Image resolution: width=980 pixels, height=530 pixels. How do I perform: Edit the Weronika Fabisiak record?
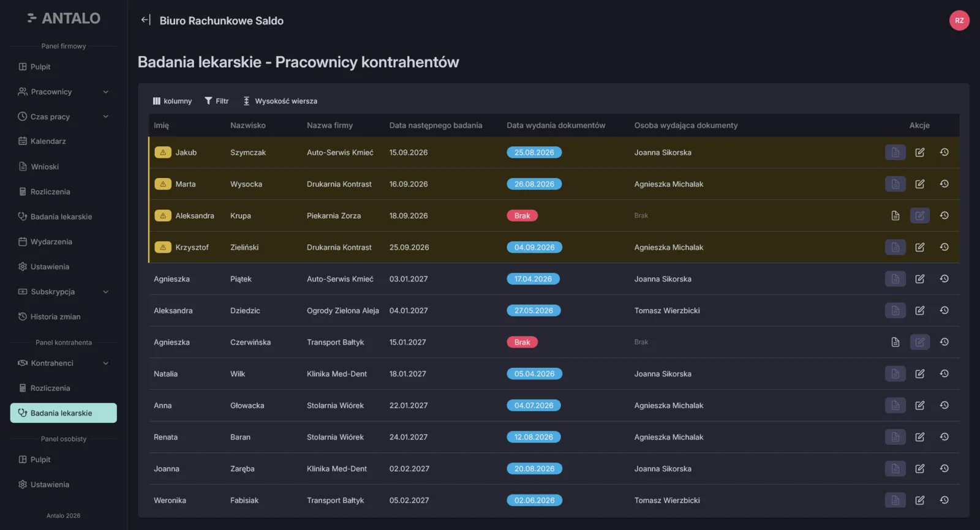tap(919, 500)
